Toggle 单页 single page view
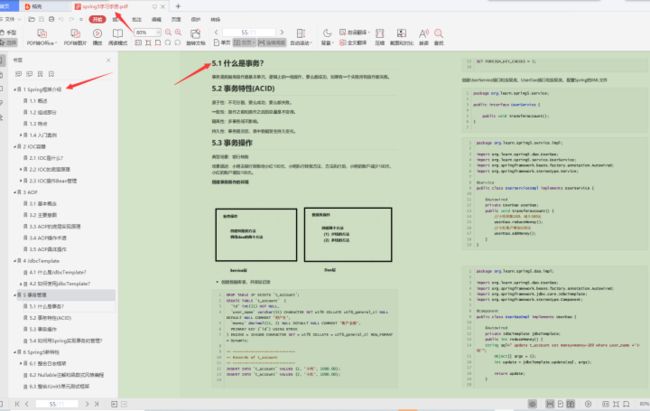This screenshot has height=411, width=650. [x=222, y=42]
